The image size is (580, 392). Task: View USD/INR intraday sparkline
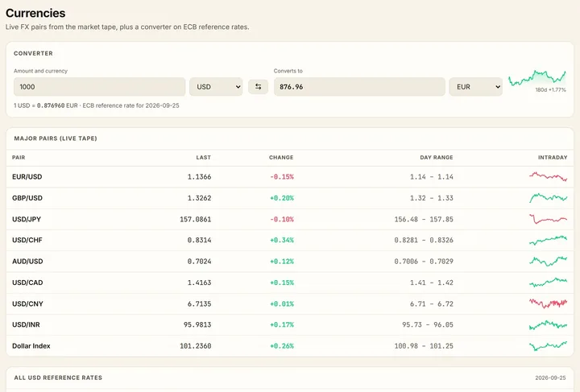point(549,324)
